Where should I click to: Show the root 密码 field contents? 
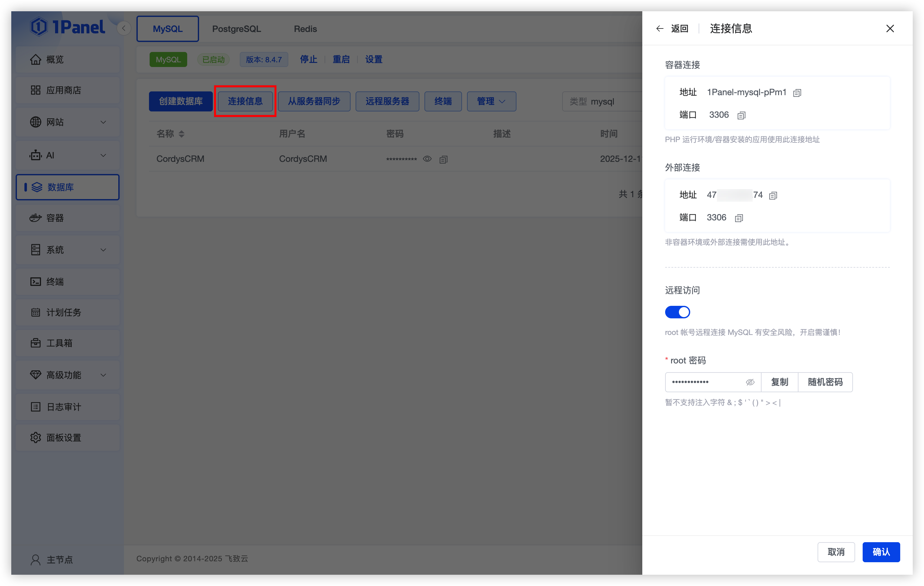pyautogui.click(x=750, y=382)
